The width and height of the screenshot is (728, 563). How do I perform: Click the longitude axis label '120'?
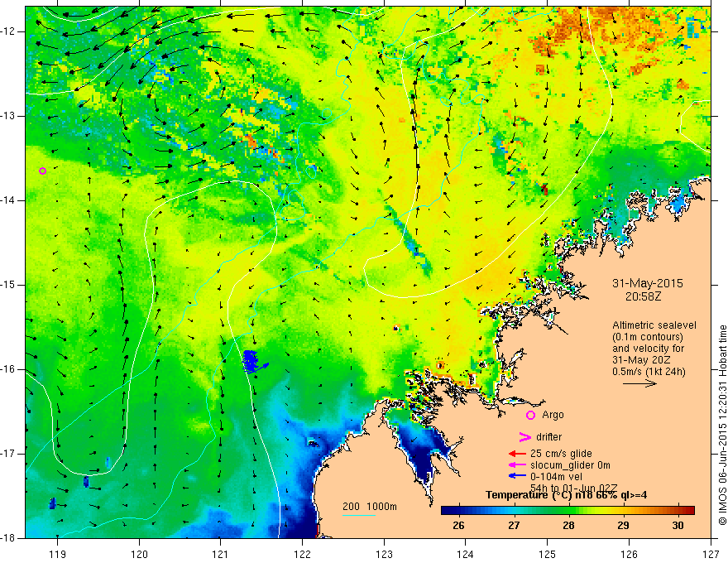[139, 554]
